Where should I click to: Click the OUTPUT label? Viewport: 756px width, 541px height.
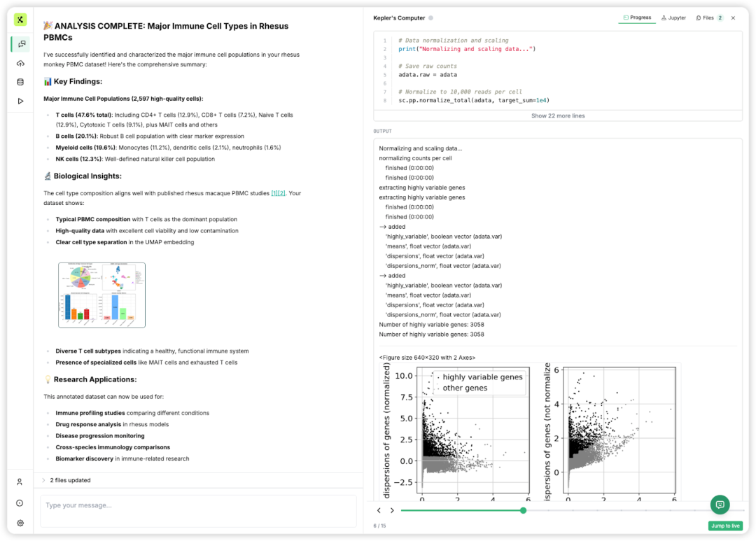(x=382, y=131)
